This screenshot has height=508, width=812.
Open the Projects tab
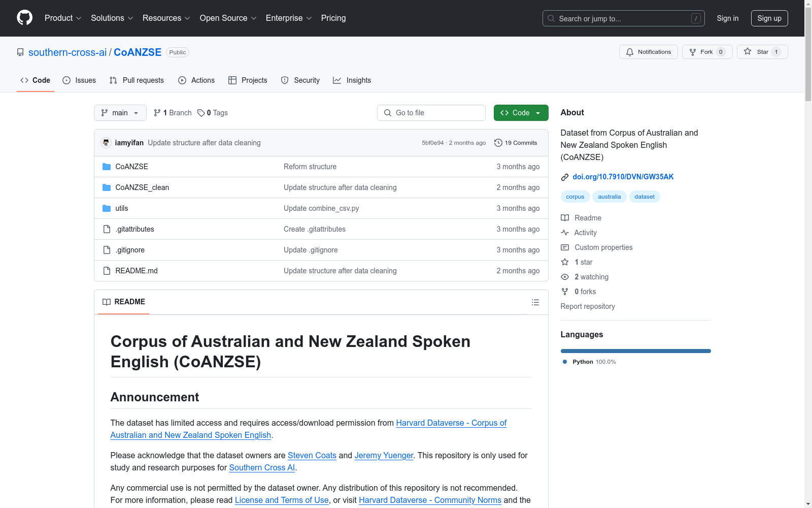click(x=248, y=80)
